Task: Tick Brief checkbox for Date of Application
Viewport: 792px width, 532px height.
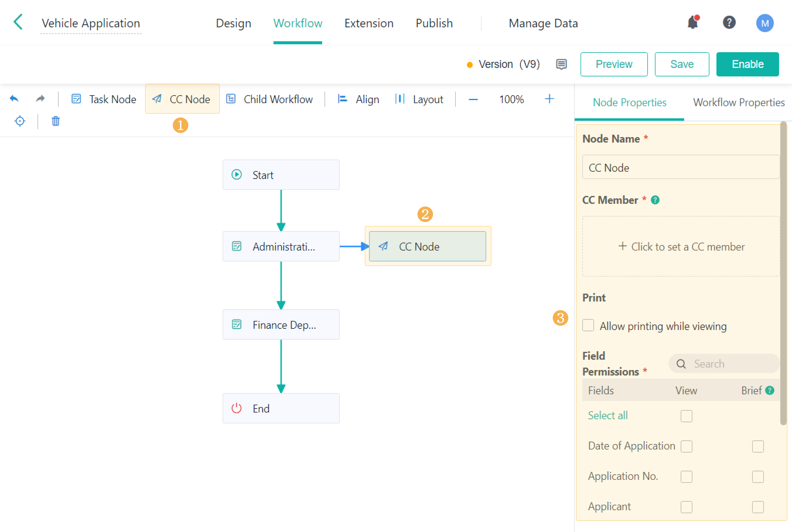Action: coord(758,446)
